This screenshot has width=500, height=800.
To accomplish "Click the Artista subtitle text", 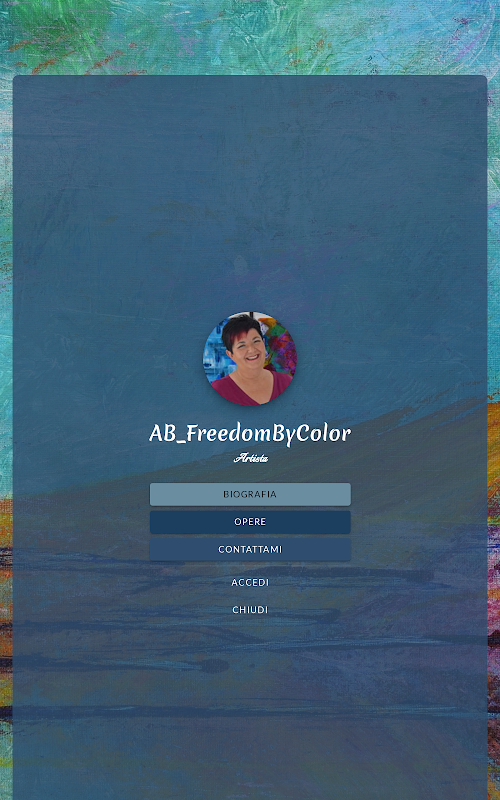I will [x=251, y=458].
